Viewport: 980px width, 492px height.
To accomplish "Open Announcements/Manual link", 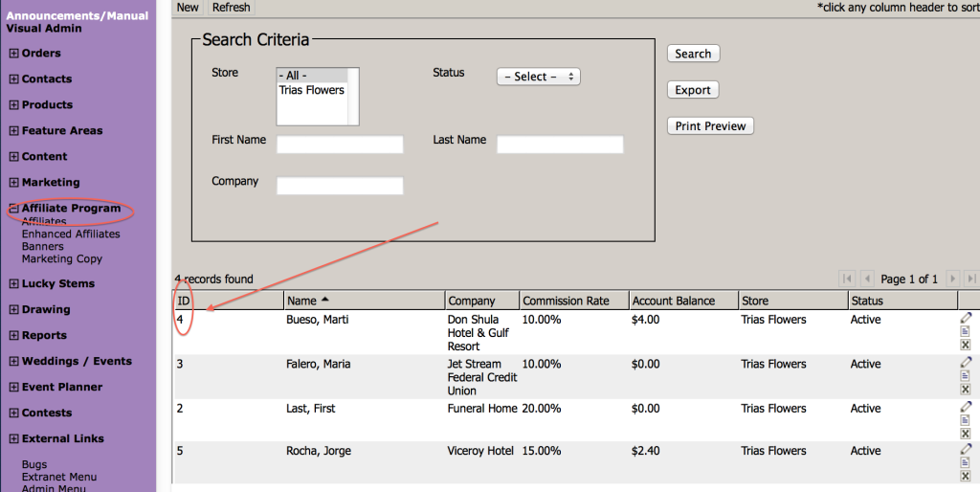I will tap(78, 15).
